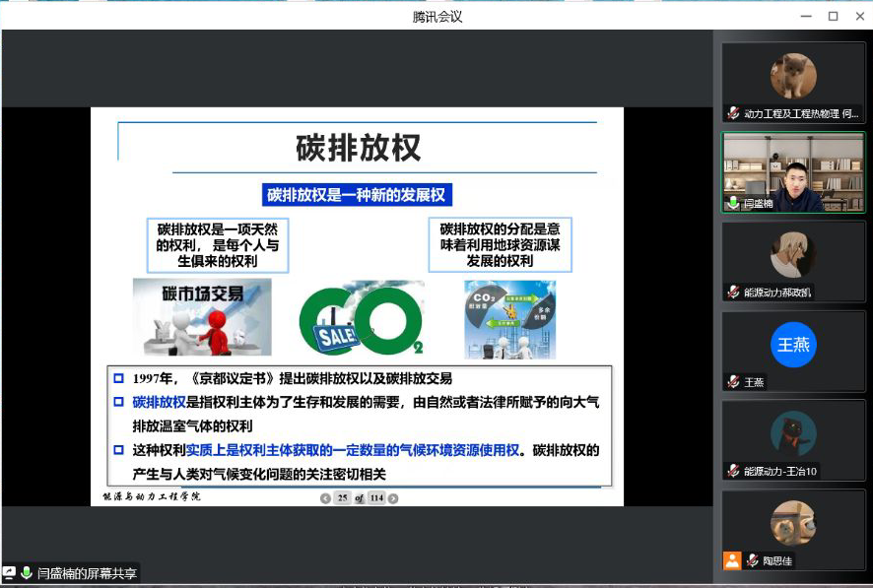Click the muted mic icon beside 陶思佳

[752, 560]
